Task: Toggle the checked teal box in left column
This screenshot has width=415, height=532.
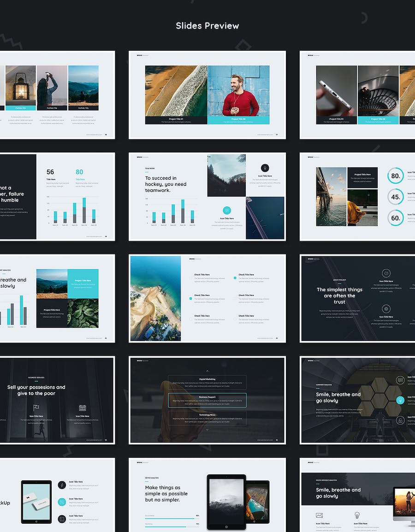Action: click(x=191, y=299)
